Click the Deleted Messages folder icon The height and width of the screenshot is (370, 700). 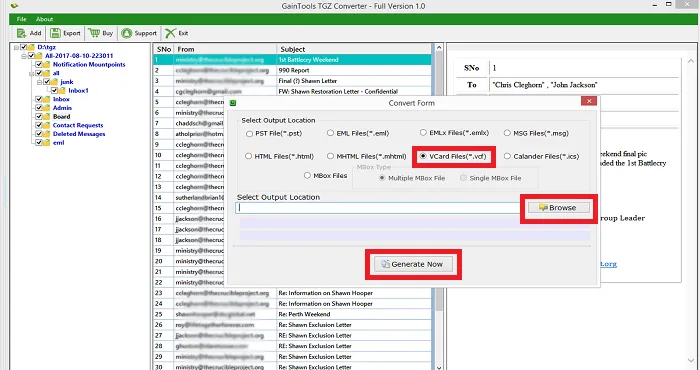point(47,134)
